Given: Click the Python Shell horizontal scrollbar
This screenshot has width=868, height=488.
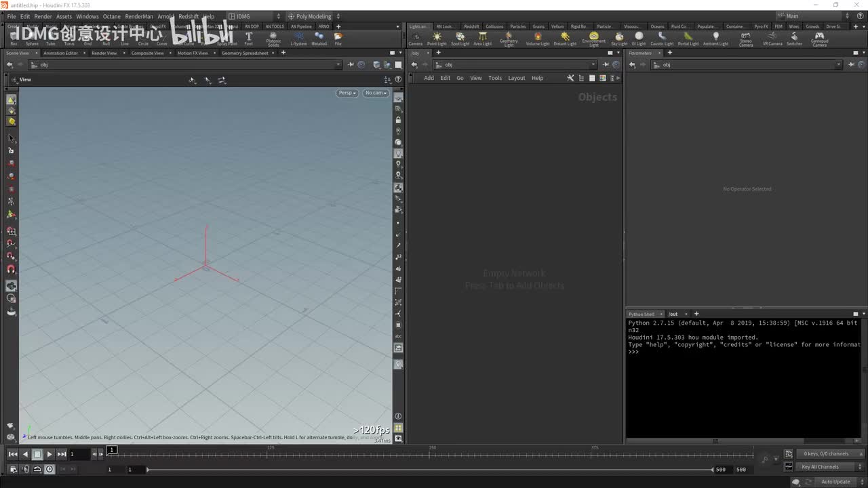Looking at the screenshot, I should (x=715, y=441).
